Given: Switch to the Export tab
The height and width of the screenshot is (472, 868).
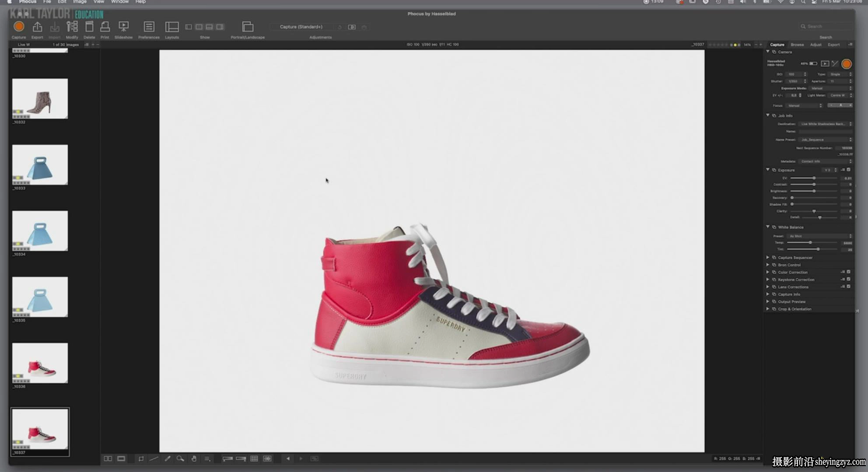Looking at the screenshot, I should point(833,45).
